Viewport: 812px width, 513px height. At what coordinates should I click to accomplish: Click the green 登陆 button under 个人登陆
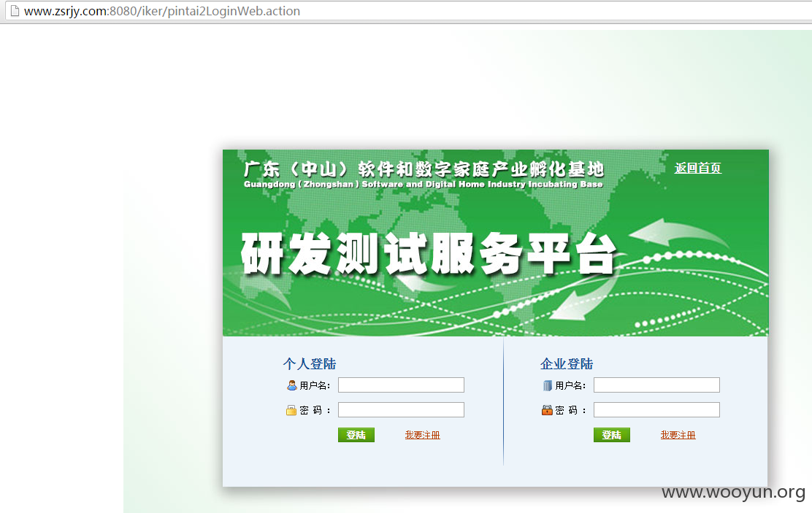[x=356, y=435]
